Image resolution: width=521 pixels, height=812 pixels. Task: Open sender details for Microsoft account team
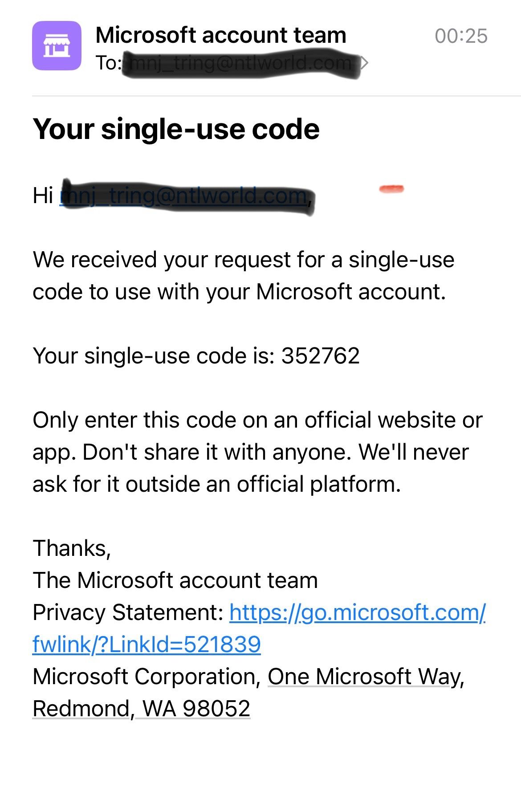[220, 35]
